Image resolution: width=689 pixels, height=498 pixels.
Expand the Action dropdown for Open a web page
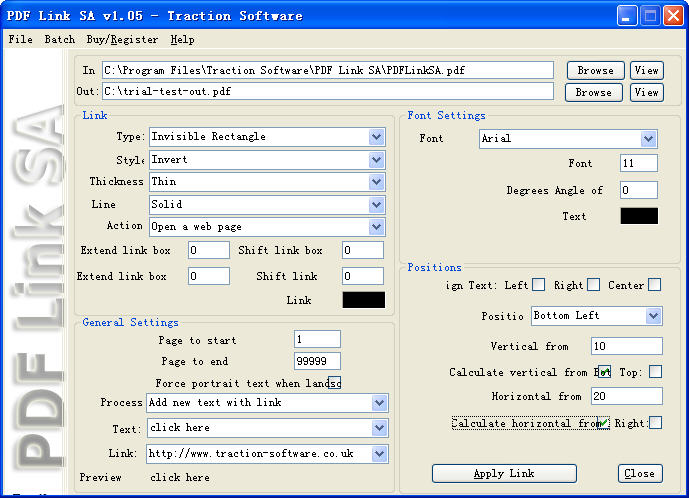(376, 227)
